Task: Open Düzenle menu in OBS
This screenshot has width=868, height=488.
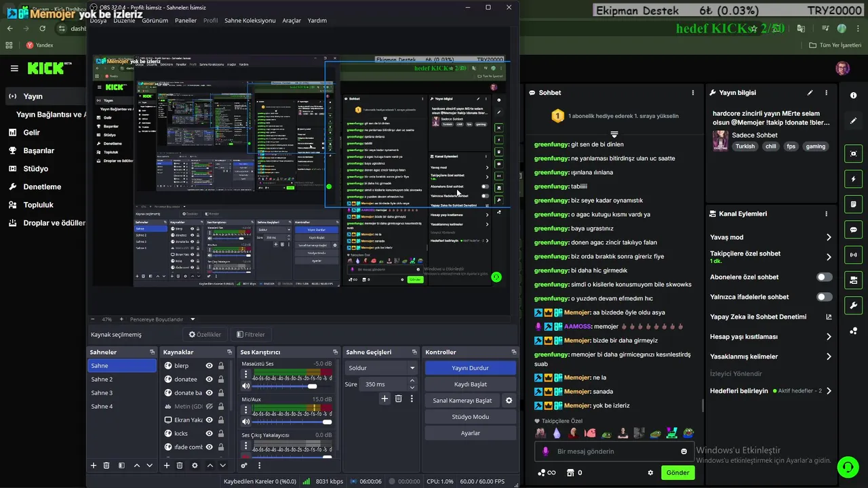Action: pyautogui.click(x=124, y=20)
